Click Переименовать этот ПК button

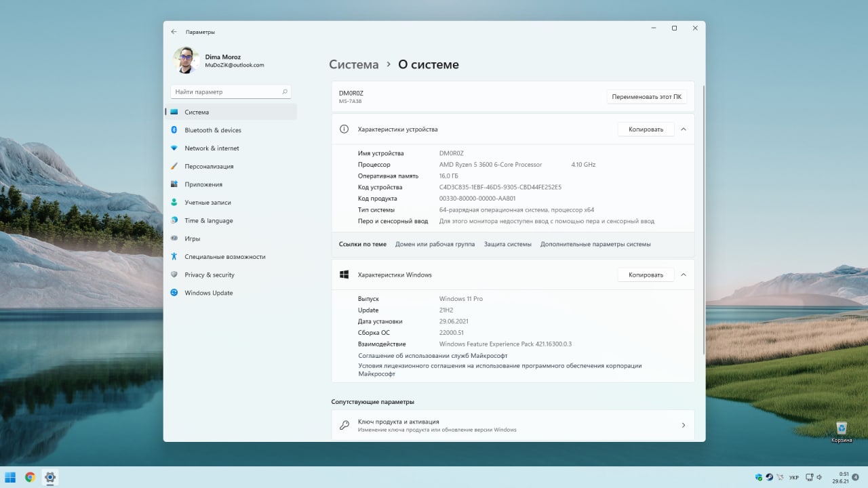pos(646,97)
